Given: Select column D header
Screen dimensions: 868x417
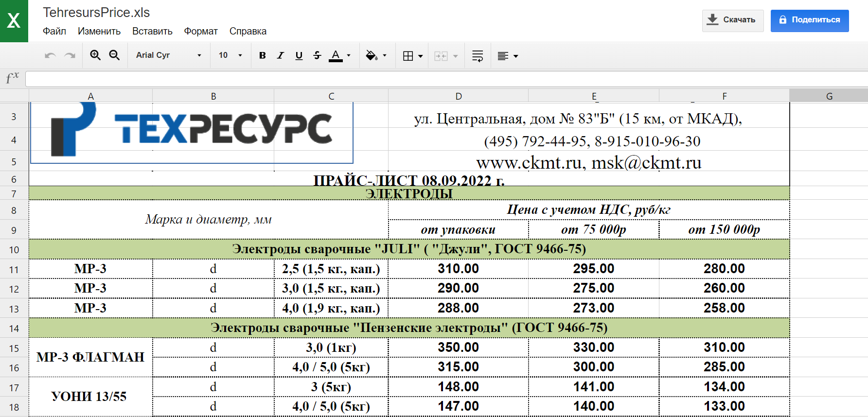Looking at the screenshot, I should pyautogui.click(x=459, y=96).
